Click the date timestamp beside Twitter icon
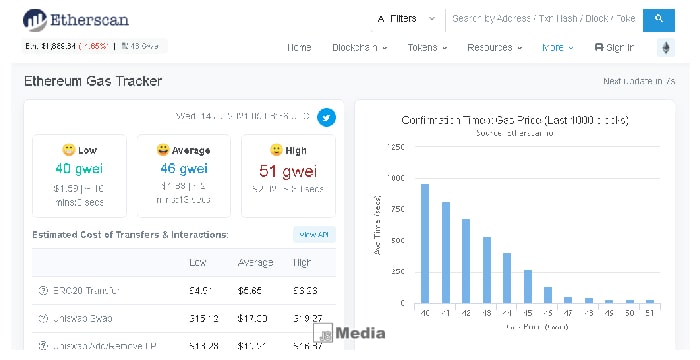700x360 pixels. pyautogui.click(x=243, y=116)
